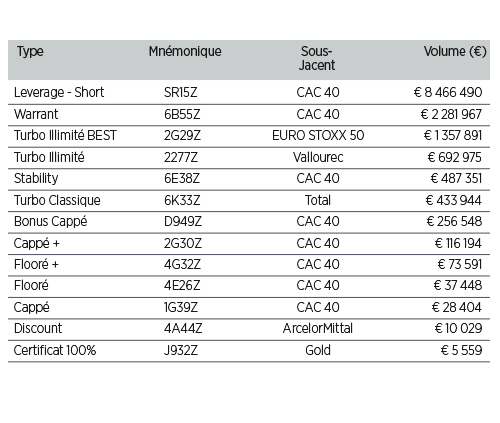Click volume value € 37 448
The image size is (500, 423).
(458, 286)
